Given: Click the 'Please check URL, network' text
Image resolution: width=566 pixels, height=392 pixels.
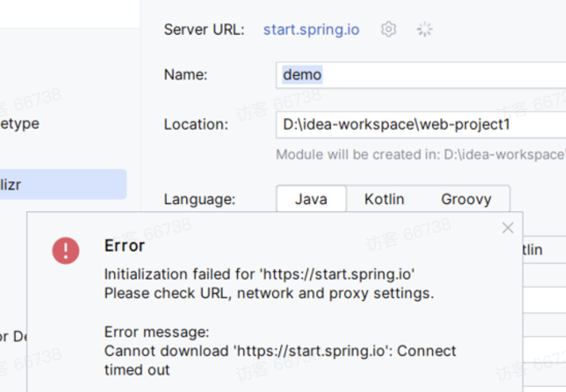Looking at the screenshot, I should (269, 293).
